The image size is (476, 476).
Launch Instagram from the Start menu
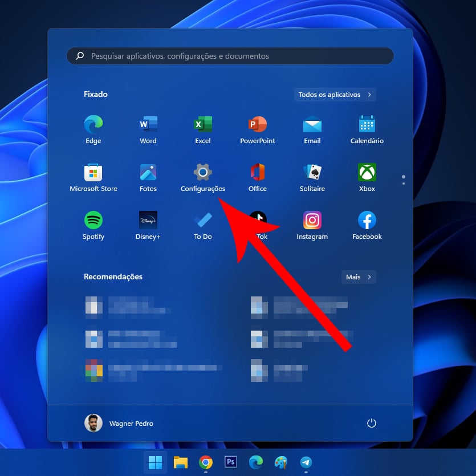click(x=312, y=219)
